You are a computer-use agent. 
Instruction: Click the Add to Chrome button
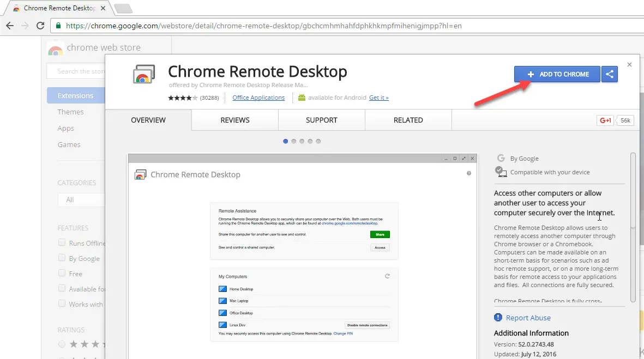click(557, 74)
